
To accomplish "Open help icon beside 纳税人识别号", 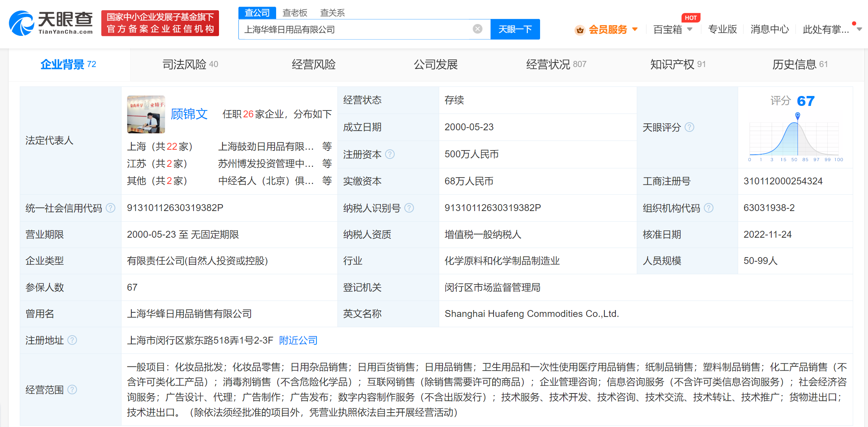I will click(409, 208).
